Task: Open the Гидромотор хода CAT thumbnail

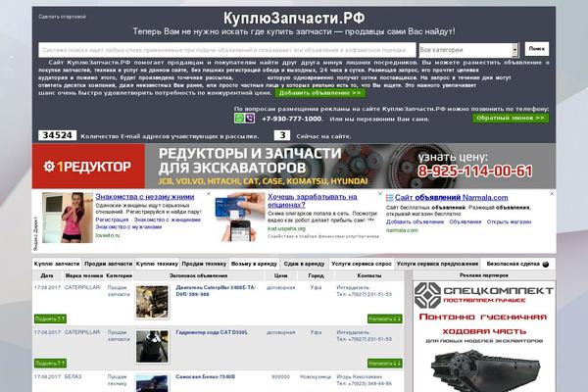Action: pyautogui.click(x=152, y=347)
